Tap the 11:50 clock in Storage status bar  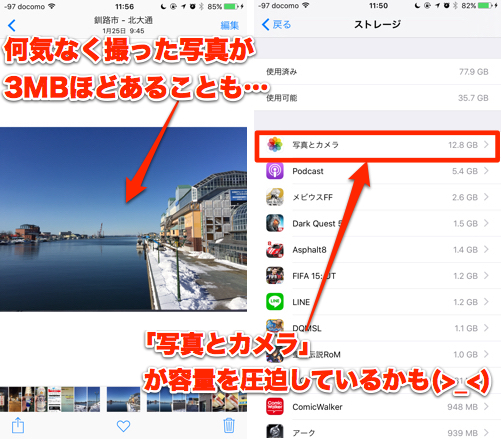click(378, 6)
